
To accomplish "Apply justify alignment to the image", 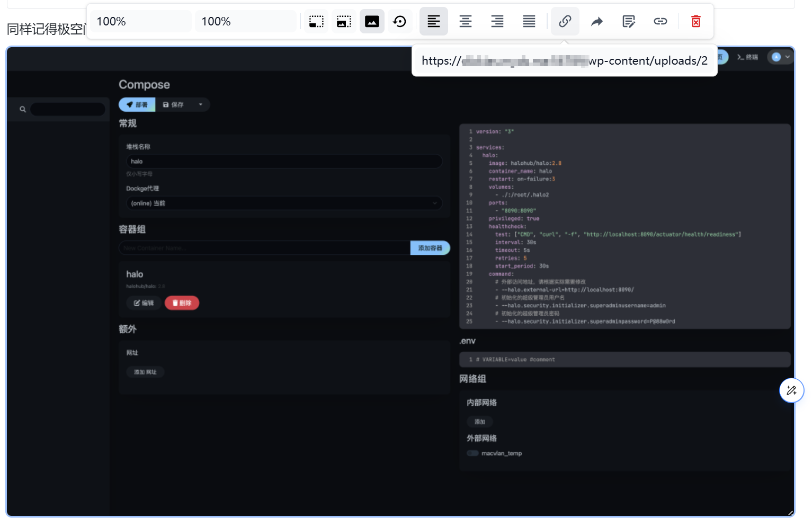I will point(529,22).
